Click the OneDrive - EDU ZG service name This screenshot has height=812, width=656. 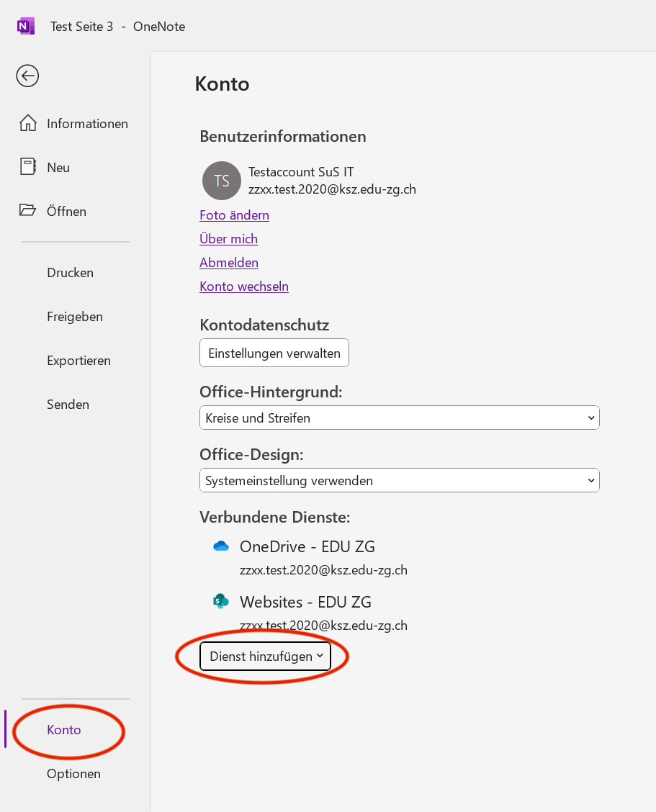tap(307, 546)
